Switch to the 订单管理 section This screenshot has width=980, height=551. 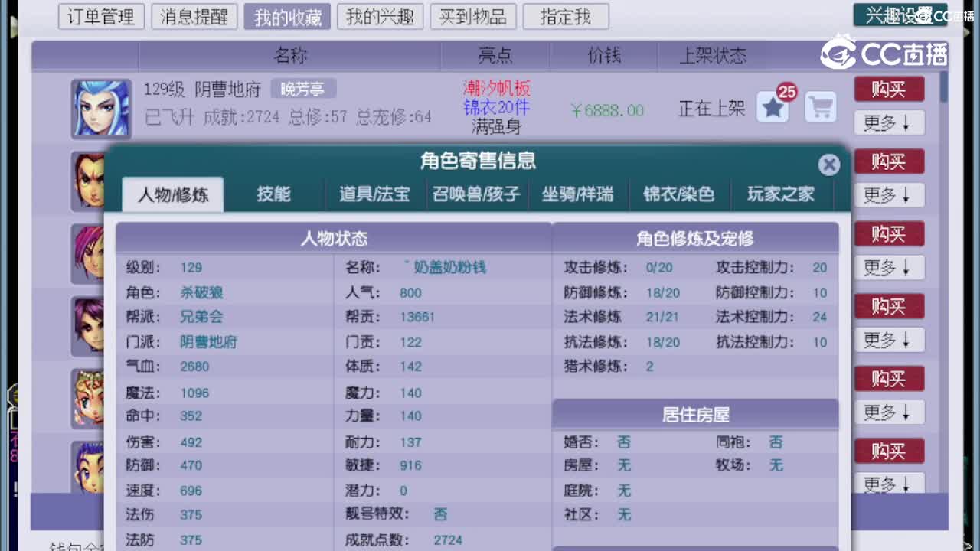tap(101, 17)
